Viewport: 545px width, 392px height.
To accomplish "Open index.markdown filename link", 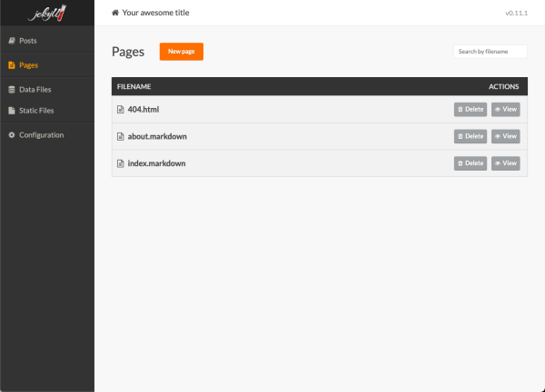I will click(156, 163).
